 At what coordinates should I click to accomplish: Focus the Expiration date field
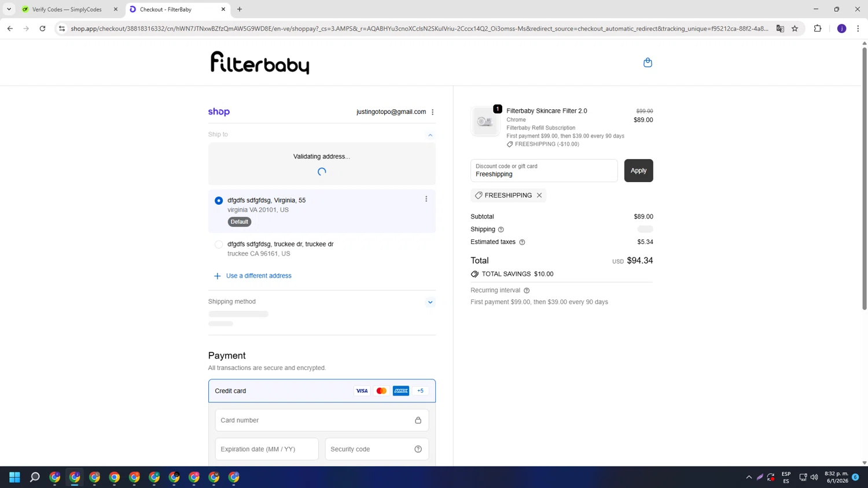coord(267,449)
